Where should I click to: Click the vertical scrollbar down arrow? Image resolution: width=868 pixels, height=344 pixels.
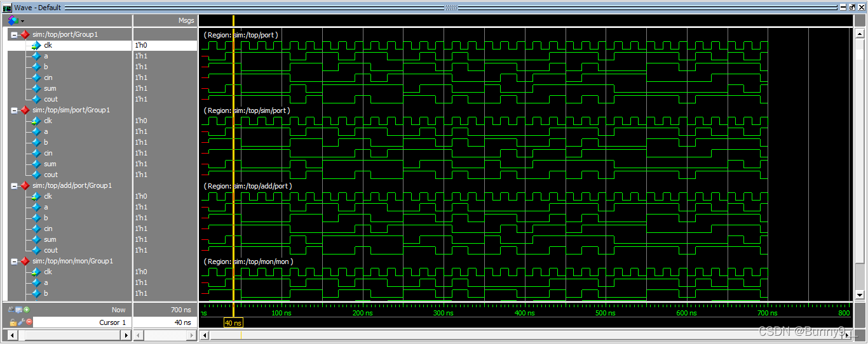[860, 294]
